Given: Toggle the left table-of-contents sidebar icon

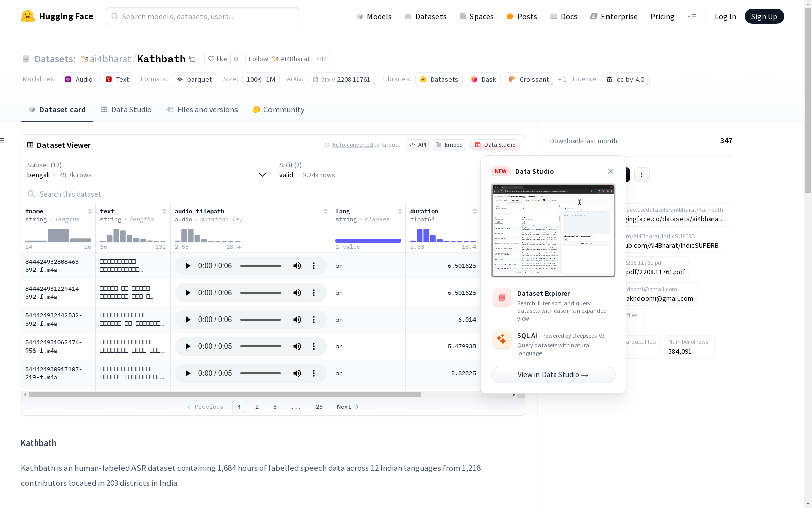Looking at the screenshot, I should coord(3,140).
